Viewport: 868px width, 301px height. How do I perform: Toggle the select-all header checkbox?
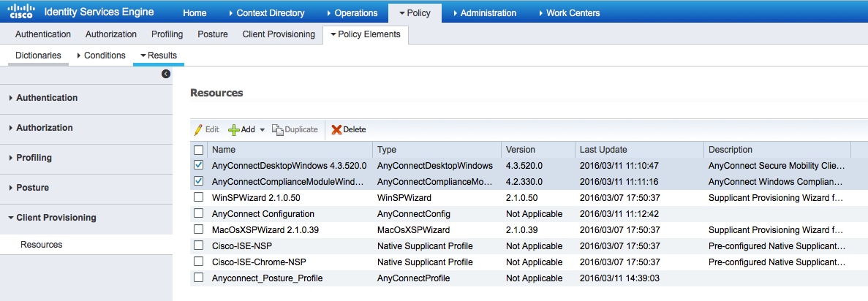(x=199, y=149)
